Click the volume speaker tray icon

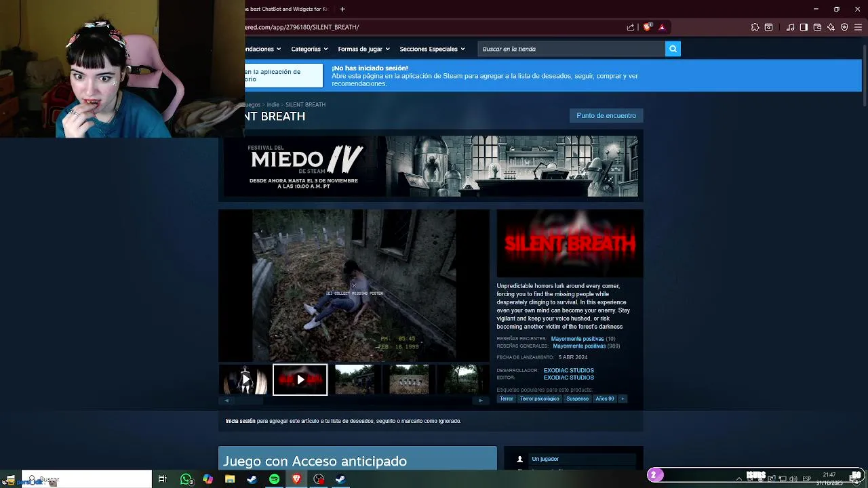point(793,479)
